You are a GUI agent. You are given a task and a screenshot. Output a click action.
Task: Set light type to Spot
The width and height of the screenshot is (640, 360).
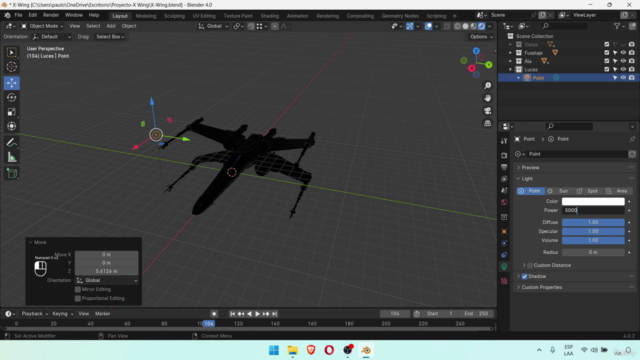(x=589, y=191)
